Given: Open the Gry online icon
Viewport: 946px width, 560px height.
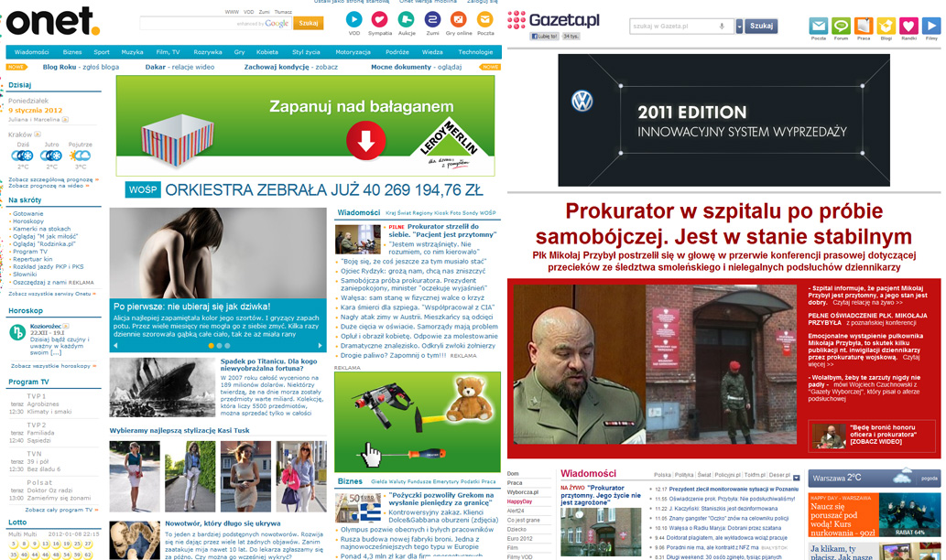Looking at the screenshot, I should [x=459, y=20].
